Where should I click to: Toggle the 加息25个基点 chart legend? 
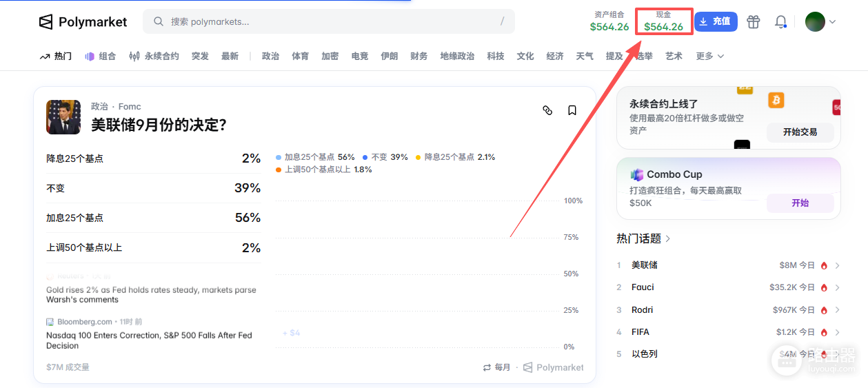(x=315, y=157)
